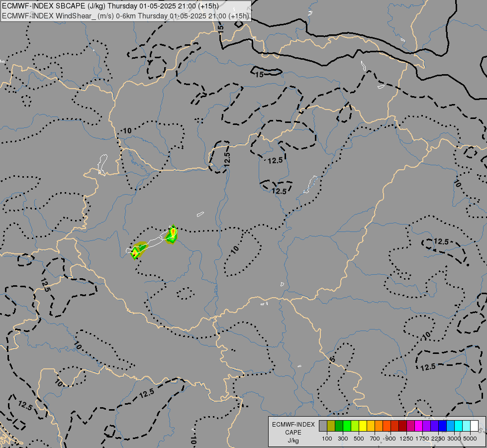Select the olive legend swatch

331,426
